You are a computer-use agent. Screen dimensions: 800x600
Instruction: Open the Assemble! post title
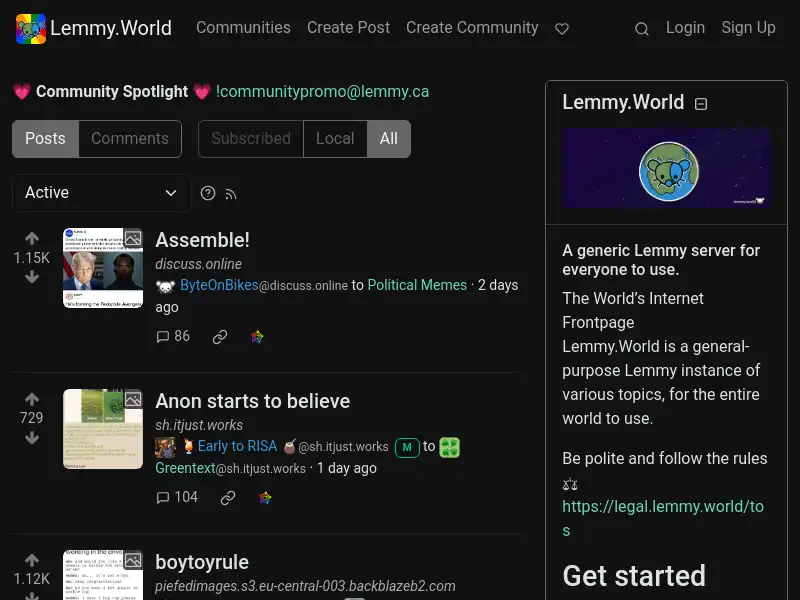point(203,240)
